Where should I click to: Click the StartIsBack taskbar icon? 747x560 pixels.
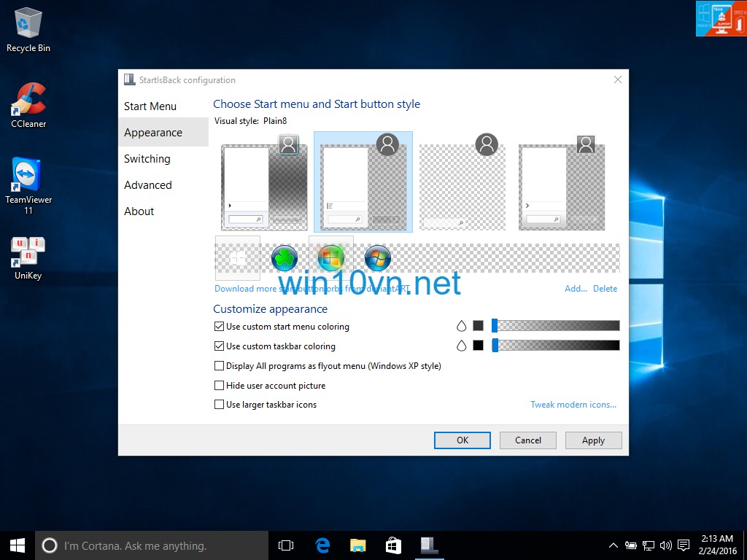pos(429,545)
